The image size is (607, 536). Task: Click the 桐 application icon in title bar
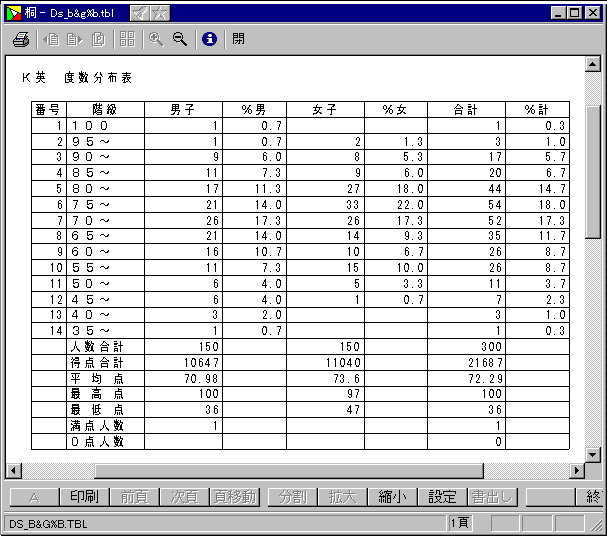click(14, 12)
